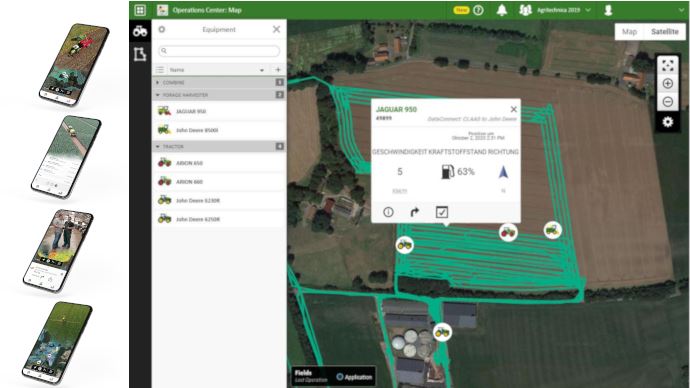Open the user profile icon
Viewport: 690px width, 388px height.
point(608,10)
